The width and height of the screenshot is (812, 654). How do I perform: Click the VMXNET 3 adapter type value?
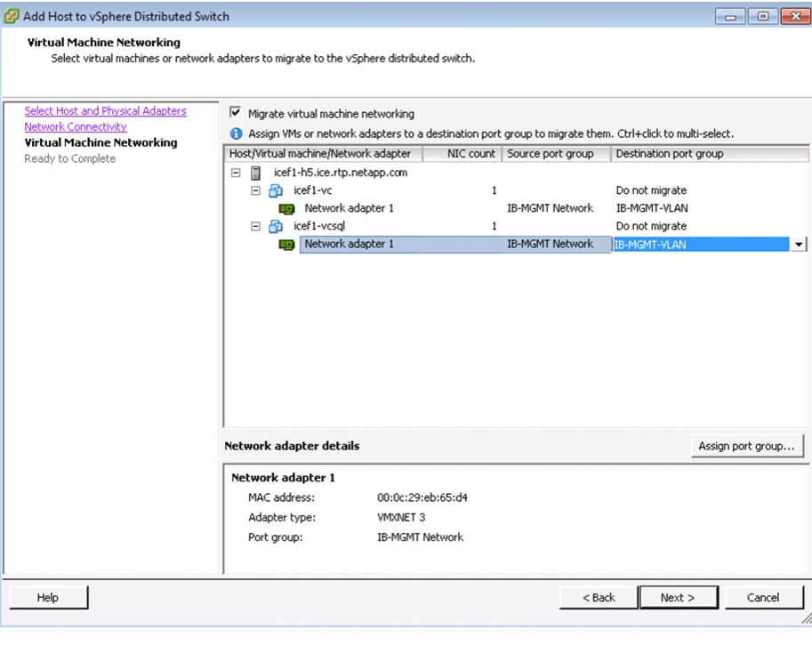(401, 517)
